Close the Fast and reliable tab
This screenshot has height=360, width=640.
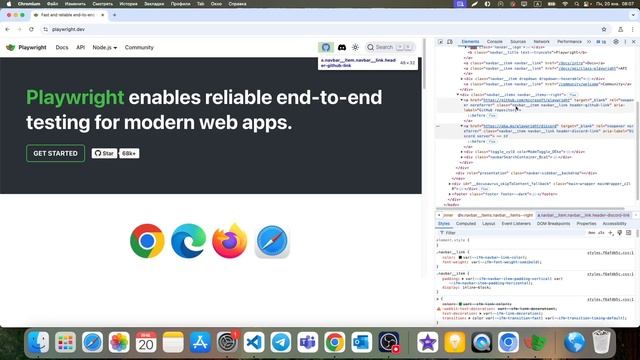pyautogui.click(x=102, y=15)
